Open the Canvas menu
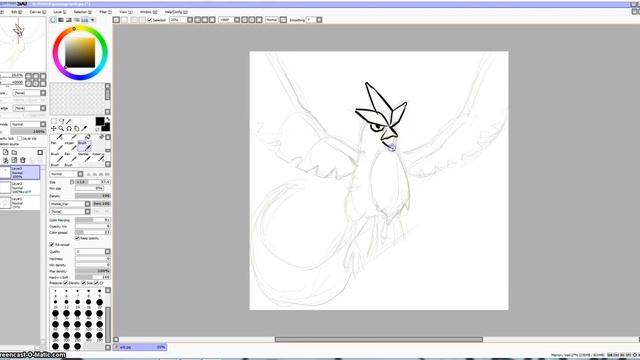640x360 pixels. (x=38, y=12)
